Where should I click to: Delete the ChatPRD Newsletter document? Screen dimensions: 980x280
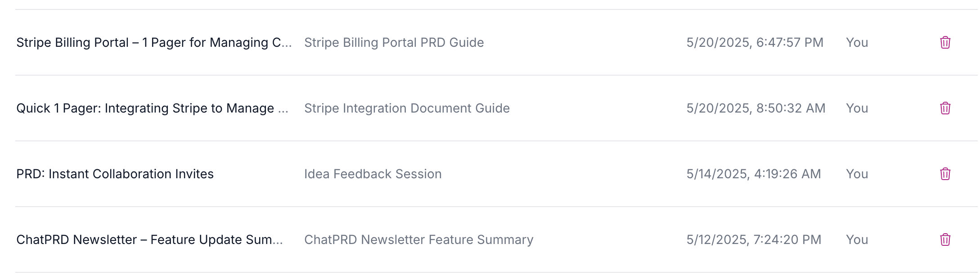point(945,239)
